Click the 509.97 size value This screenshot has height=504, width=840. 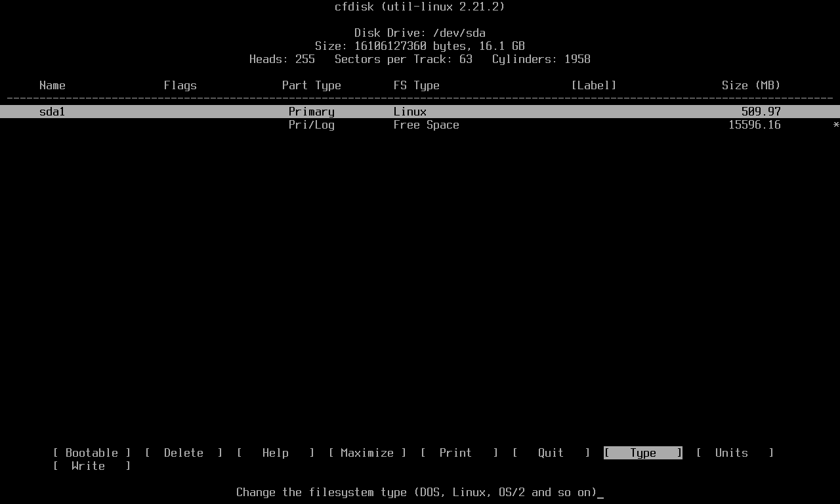761,112
